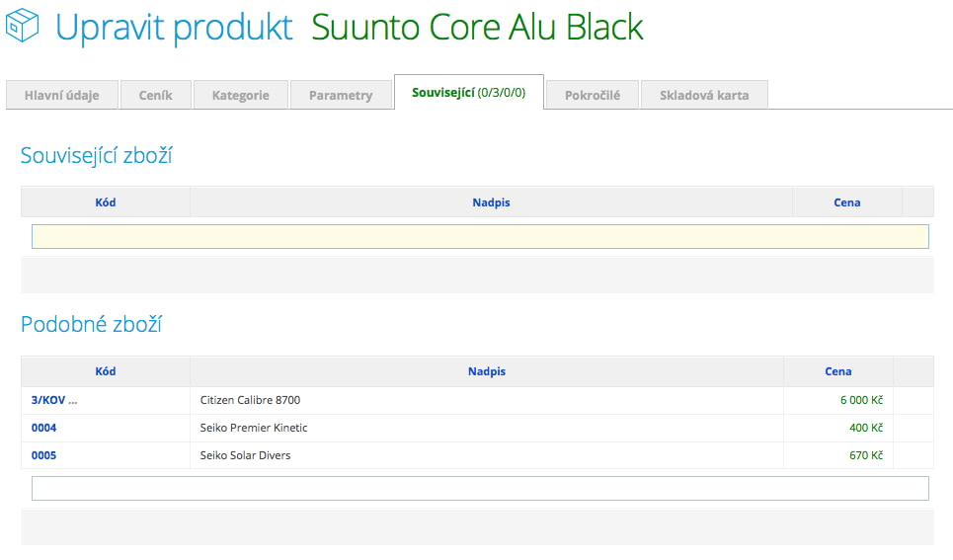
Task: Click the Upravit produkt page heading
Action: [x=174, y=29]
